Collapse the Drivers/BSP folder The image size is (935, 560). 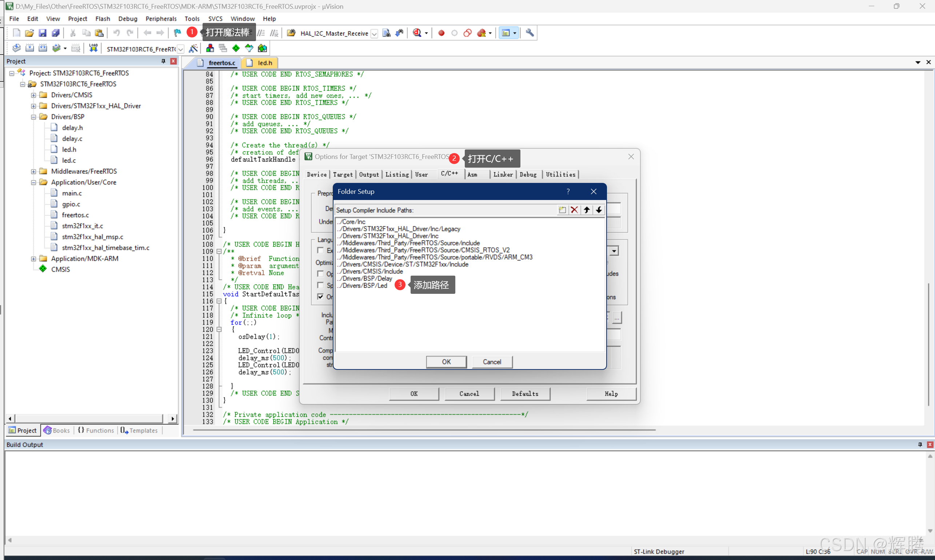[x=33, y=117]
